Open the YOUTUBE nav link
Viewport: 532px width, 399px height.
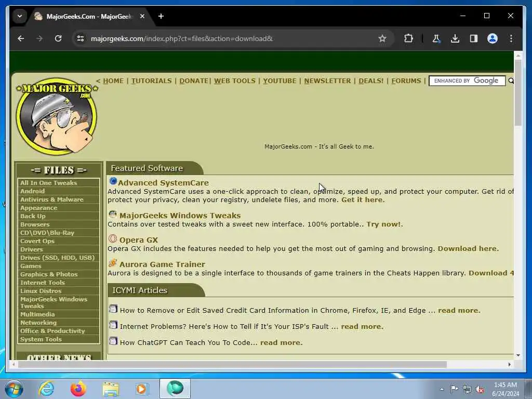click(280, 81)
